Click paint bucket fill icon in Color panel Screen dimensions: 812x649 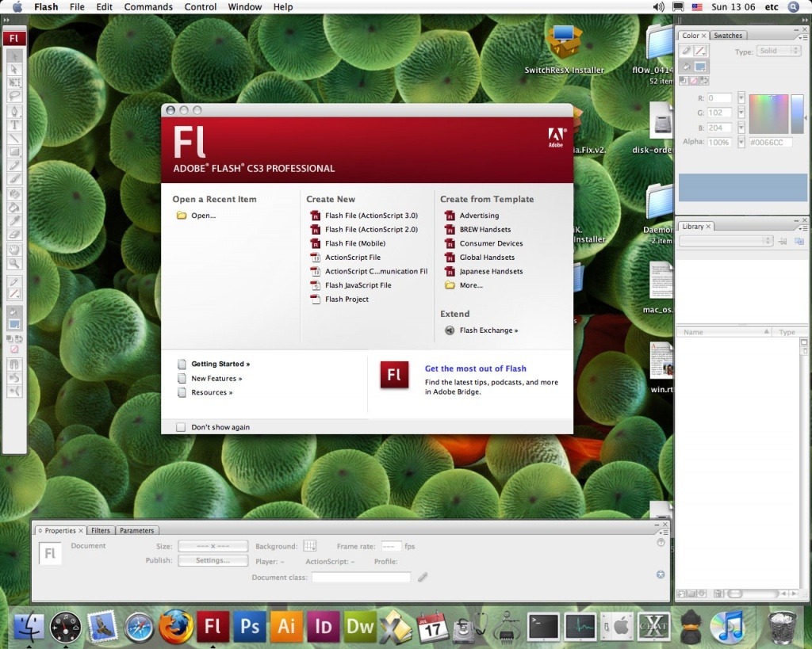pos(686,67)
